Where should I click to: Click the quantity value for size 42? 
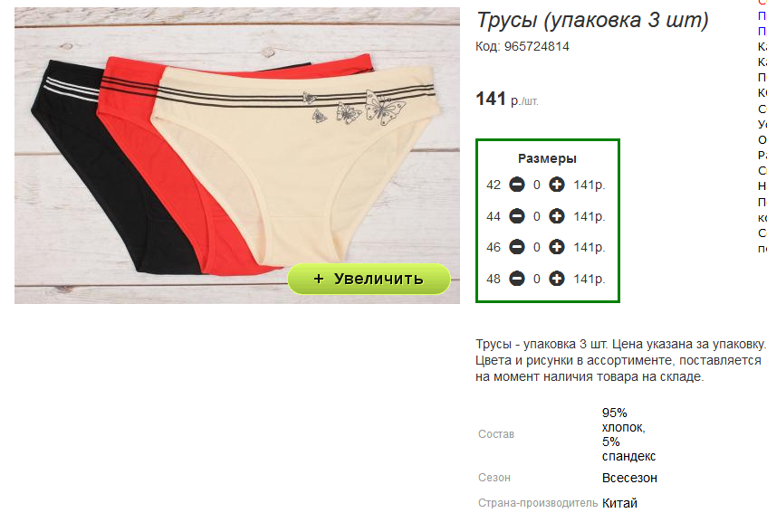(x=537, y=185)
